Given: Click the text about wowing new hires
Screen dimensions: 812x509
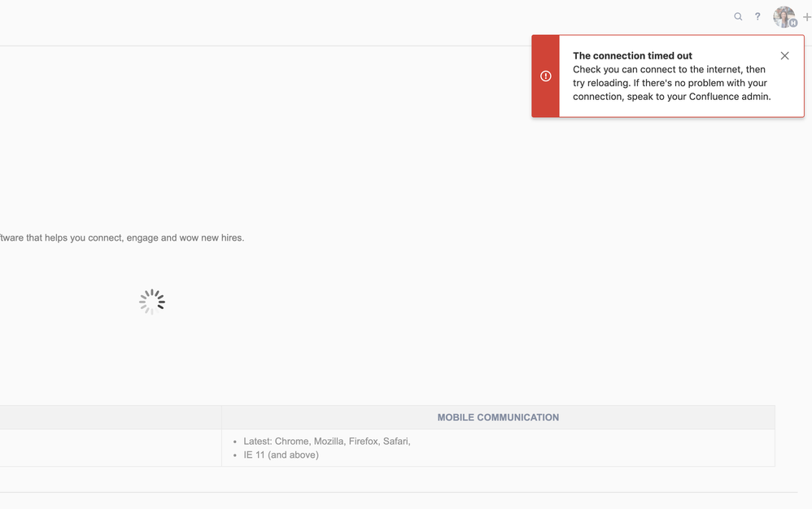Looking at the screenshot, I should (x=122, y=238).
